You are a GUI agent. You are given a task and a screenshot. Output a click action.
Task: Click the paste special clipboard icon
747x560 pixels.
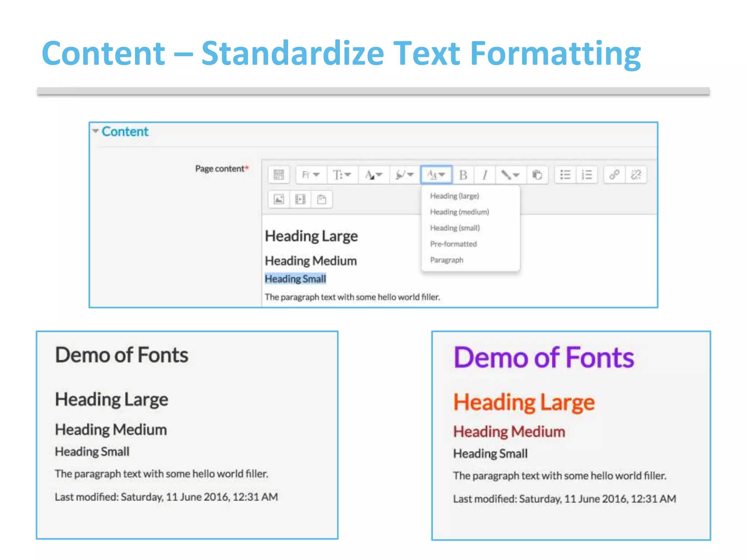click(537, 175)
